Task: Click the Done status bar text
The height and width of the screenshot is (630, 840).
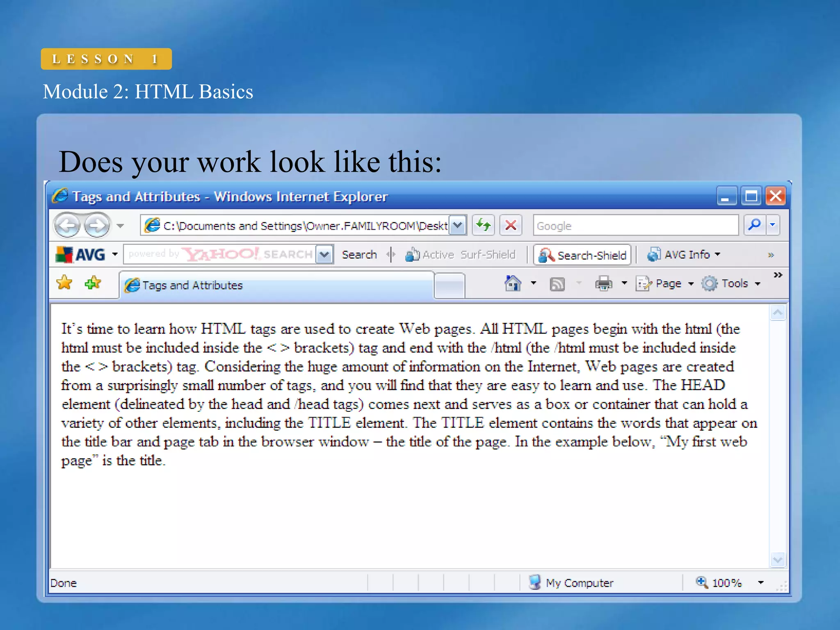Action: click(x=64, y=583)
